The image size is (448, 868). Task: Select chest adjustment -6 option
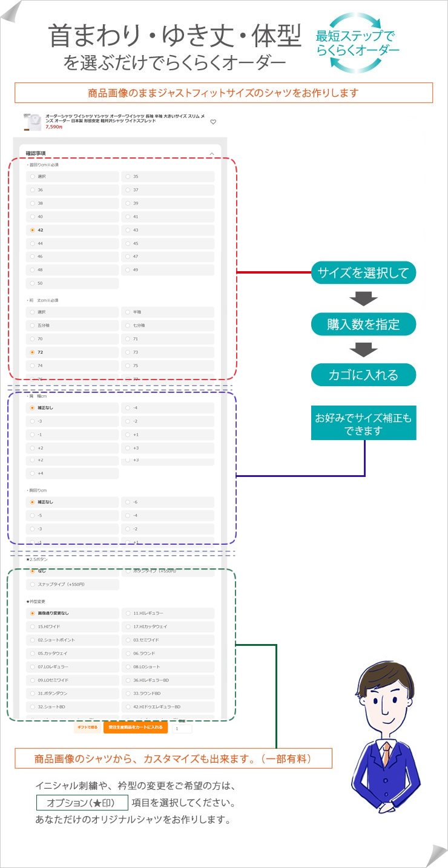coord(168,502)
